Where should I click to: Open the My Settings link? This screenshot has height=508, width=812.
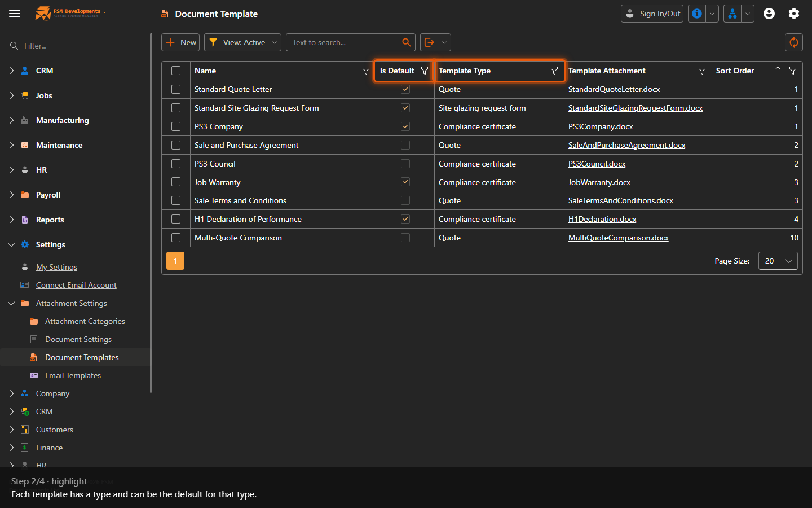coord(56,267)
